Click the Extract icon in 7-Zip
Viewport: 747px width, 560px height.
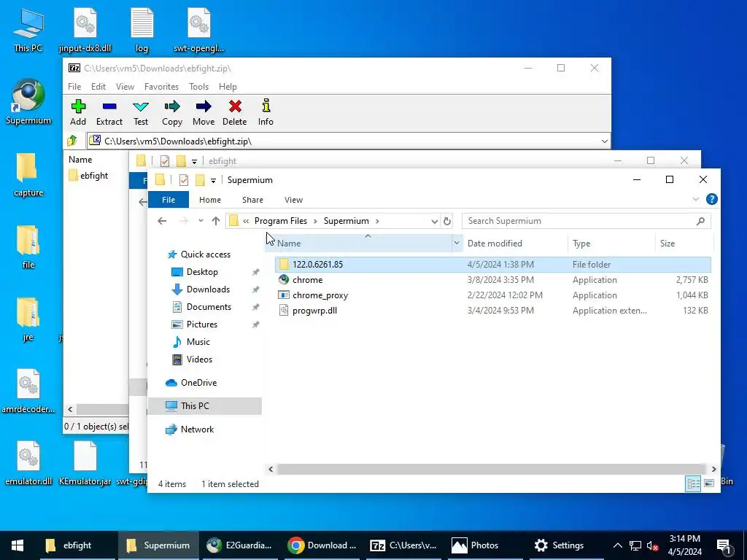[x=109, y=113]
